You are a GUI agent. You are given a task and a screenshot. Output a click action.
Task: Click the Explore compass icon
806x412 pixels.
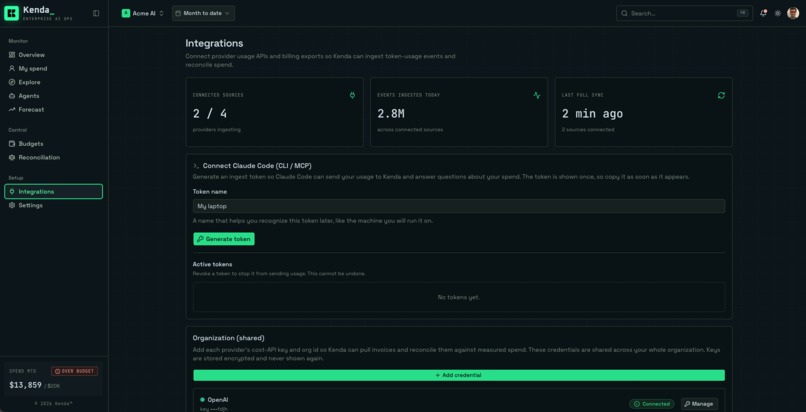[12, 82]
